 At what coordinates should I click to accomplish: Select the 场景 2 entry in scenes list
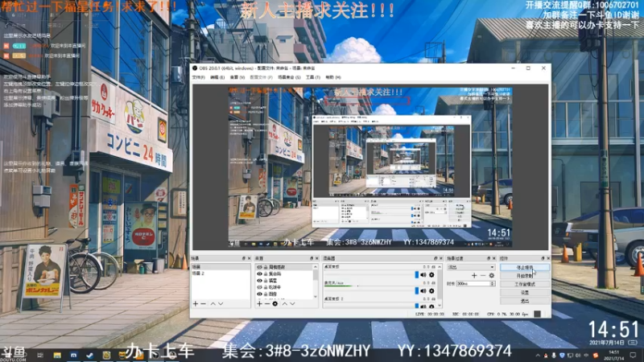pos(221,274)
